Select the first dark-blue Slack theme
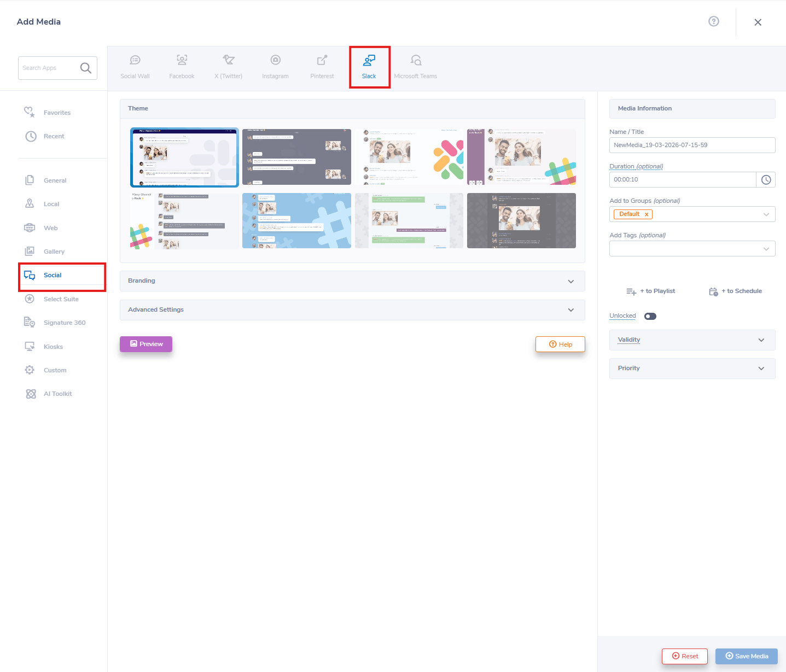This screenshot has width=786, height=672. [184, 157]
